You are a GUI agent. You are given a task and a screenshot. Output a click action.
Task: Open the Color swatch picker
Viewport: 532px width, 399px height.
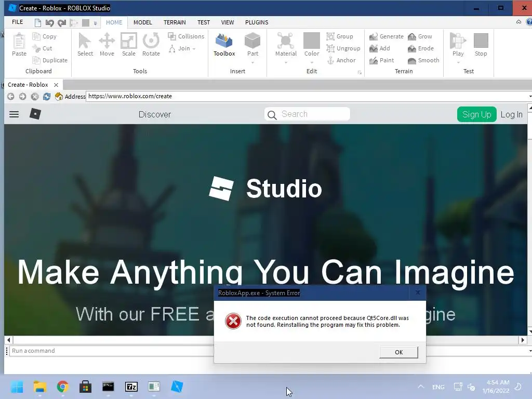coord(312,44)
